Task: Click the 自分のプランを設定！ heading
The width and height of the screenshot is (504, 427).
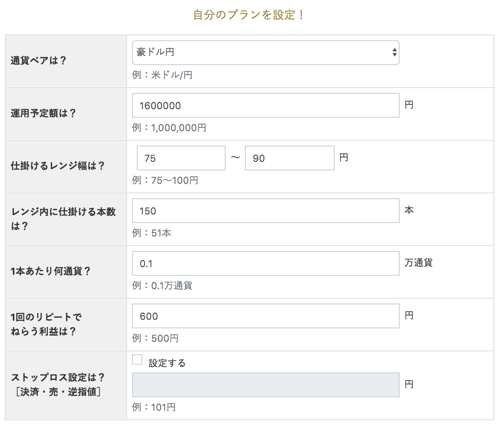Action: pyautogui.click(x=249, y=15)
